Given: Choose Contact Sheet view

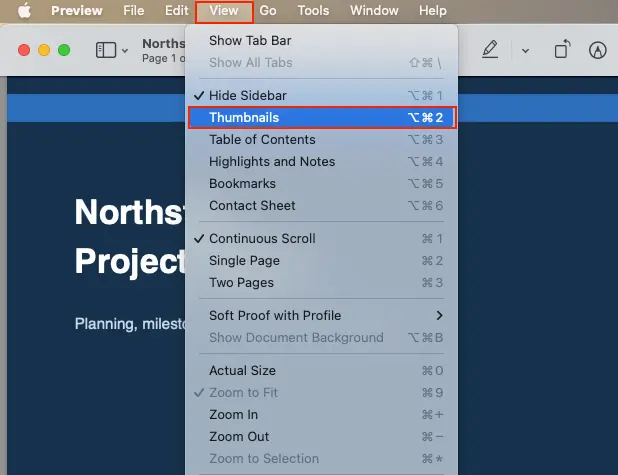Looking at the screenshot, I should point(321,206).
